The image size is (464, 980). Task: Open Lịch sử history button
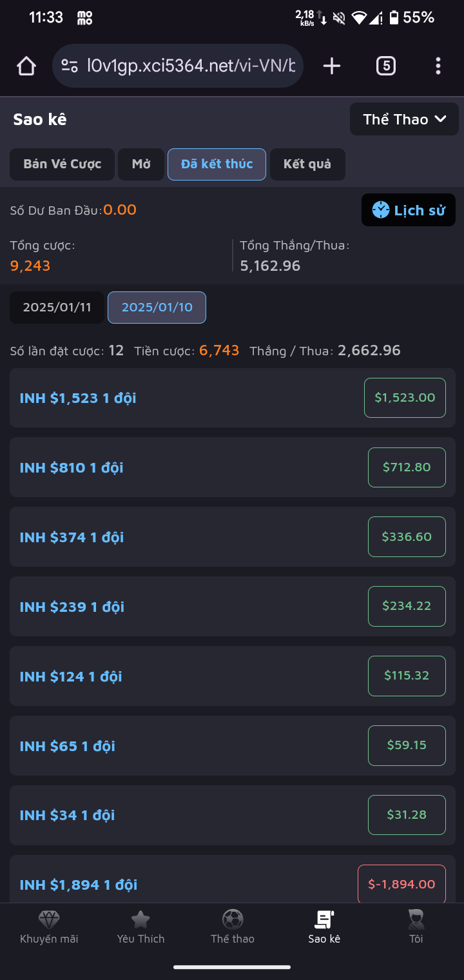click(x=409, y=210)
